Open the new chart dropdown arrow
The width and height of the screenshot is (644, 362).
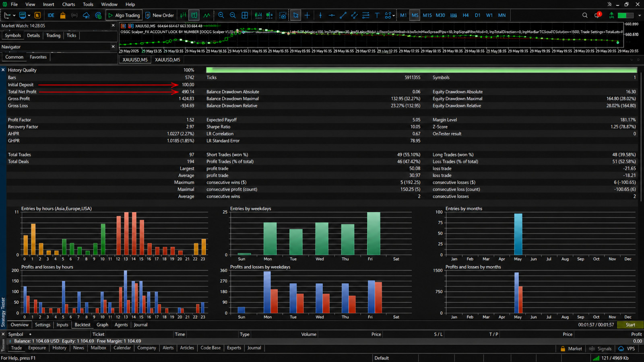click(14, 15)
